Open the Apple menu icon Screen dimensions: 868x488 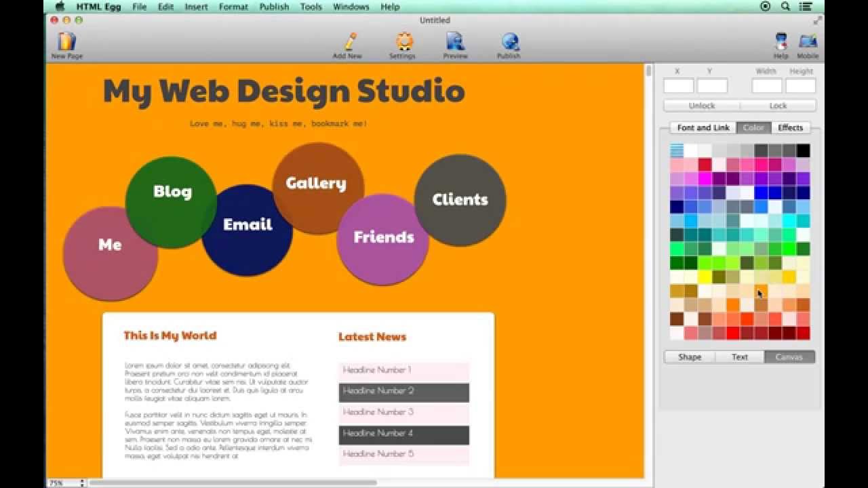tap(60, 6)
